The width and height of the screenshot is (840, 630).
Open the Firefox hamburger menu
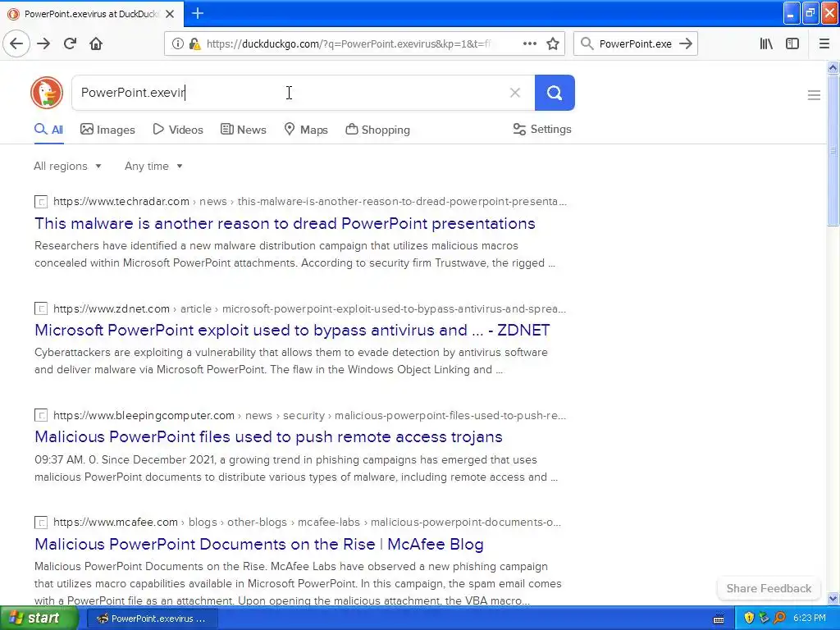coord(824,44)
